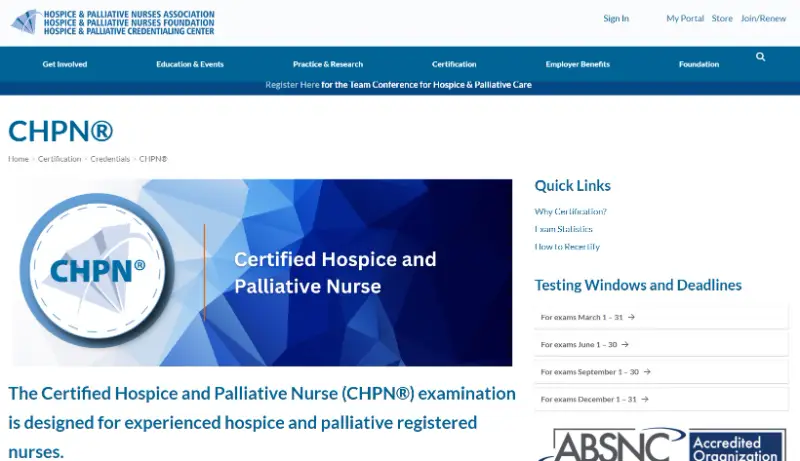Click the Testing Windows and Deadlines heading
Viewport: 800px width, 461px height.
[x=638, y=285]
